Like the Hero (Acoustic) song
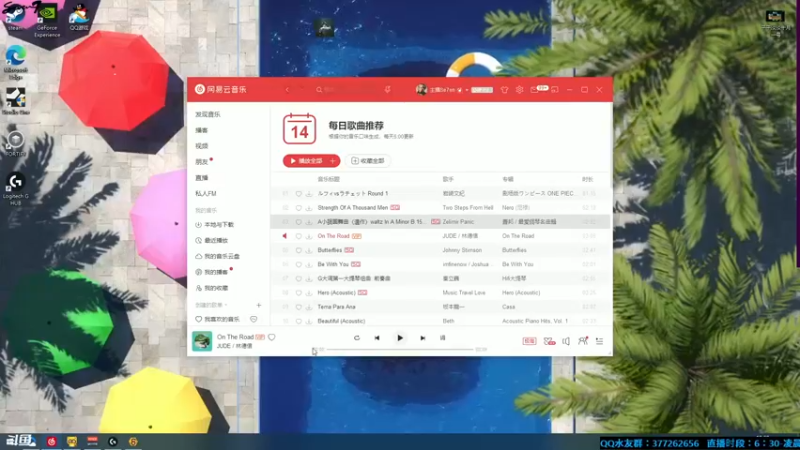The height and width of the screenshot is (450, 800). tap(298, 293)
